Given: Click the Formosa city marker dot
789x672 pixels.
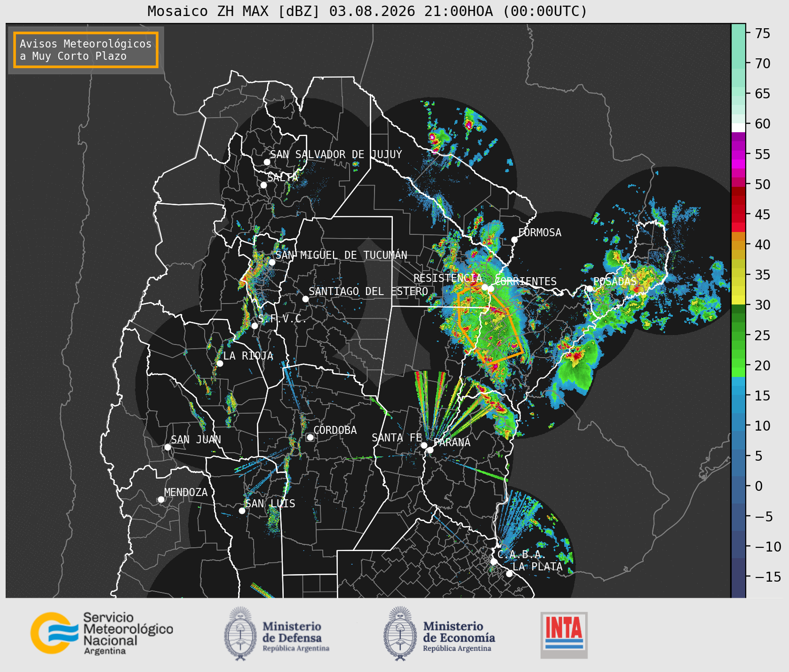Looking at the screenshot, I should 514,240.
